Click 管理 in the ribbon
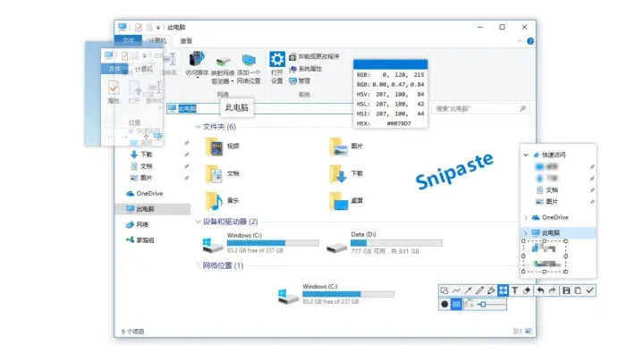Viewport: 644px width, 361px height. pos(300,80)
